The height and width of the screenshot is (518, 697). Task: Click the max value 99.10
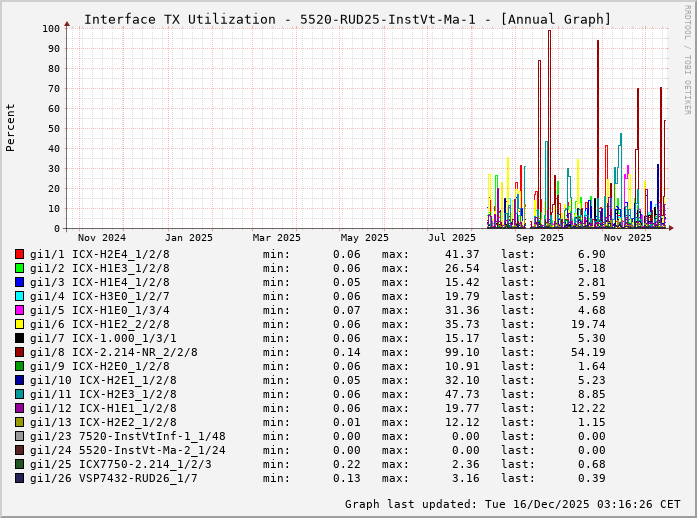tap(462, 352)
